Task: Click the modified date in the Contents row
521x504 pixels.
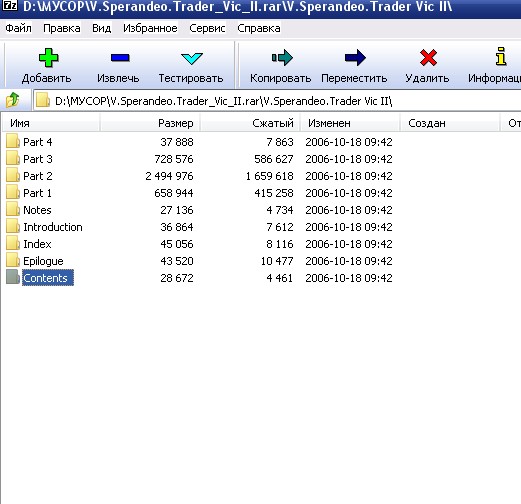Action: 349,278
